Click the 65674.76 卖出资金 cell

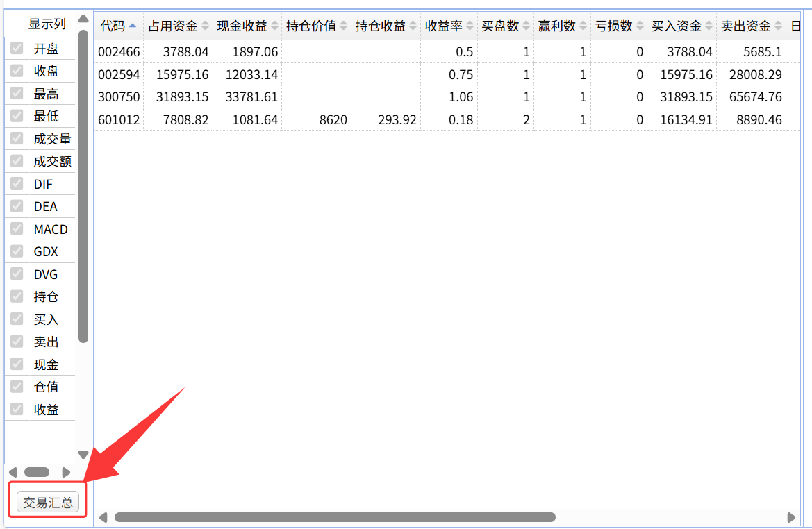pos(752,96)
